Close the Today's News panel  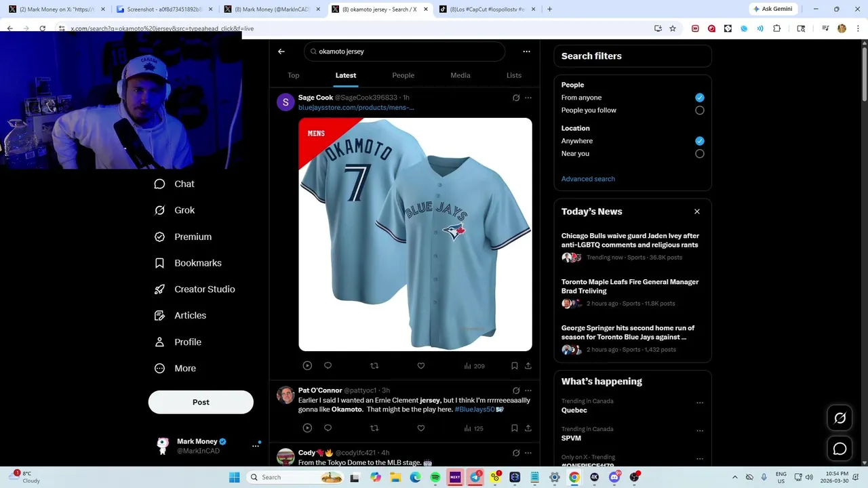click(697, 211)
